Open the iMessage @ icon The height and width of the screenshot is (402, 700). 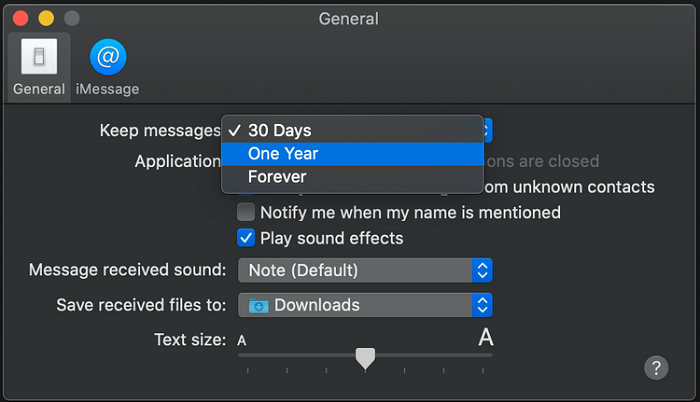108,57
